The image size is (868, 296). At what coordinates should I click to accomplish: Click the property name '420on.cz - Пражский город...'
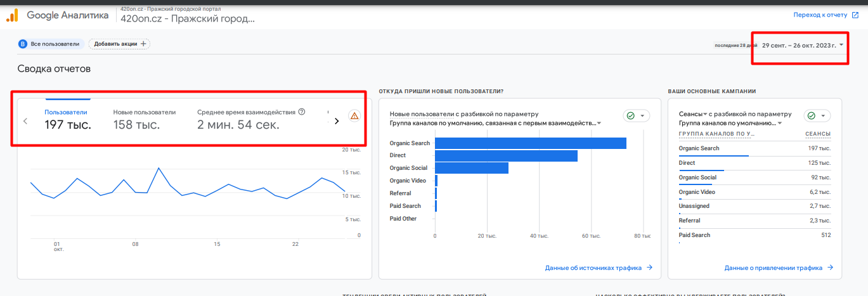(188, 18)
